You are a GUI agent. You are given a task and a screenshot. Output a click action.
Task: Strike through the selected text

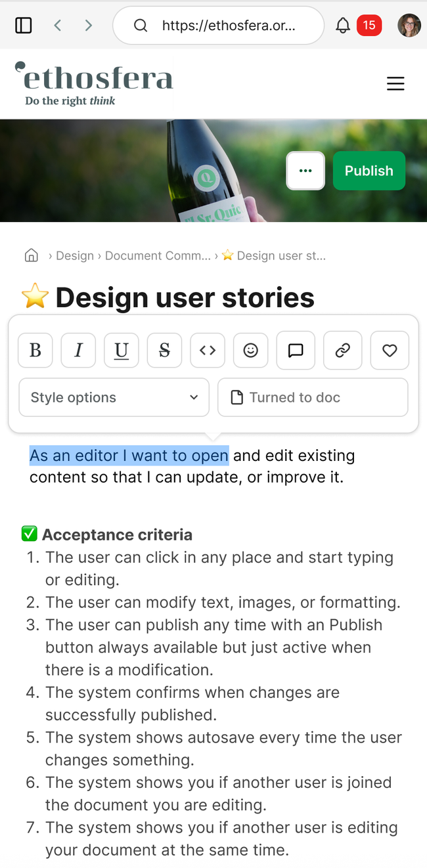pos(164,350)
